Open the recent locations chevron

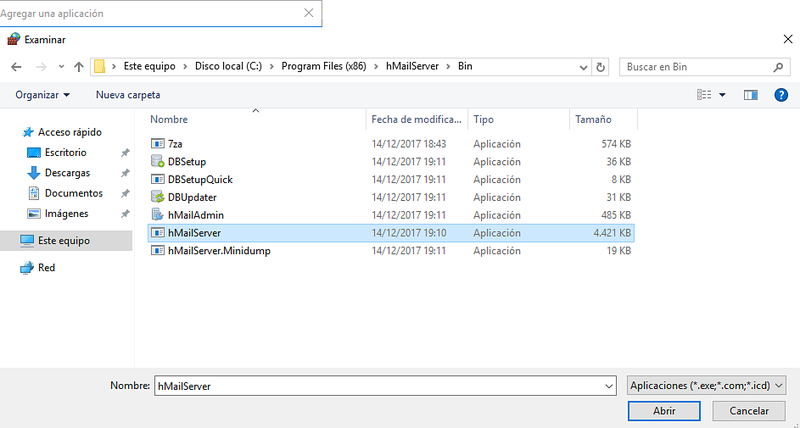pos(61,67)
